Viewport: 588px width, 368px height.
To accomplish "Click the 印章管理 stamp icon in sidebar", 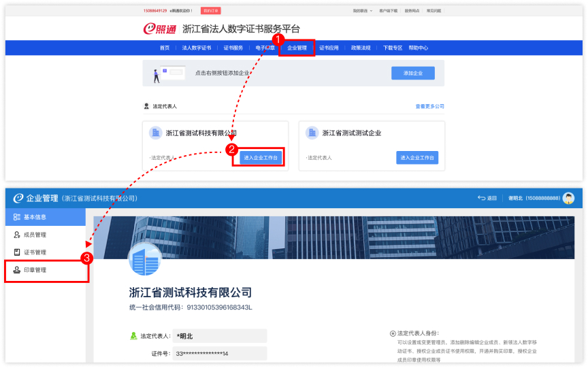I will 17,270.
